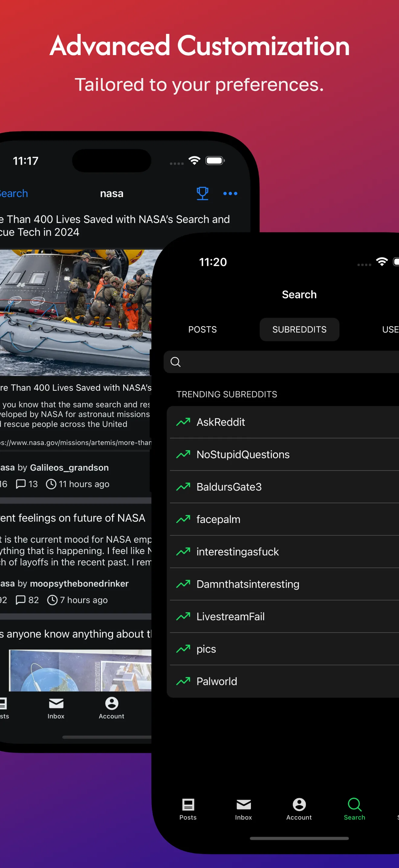The height and width of the screenshot is (868, 399).
Task: Tap Wi-Fi status icon on nasa screen
Action: 194,160
